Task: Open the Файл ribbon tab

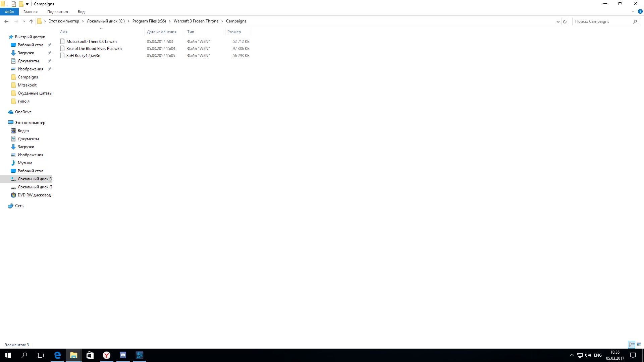Action: 9,12
